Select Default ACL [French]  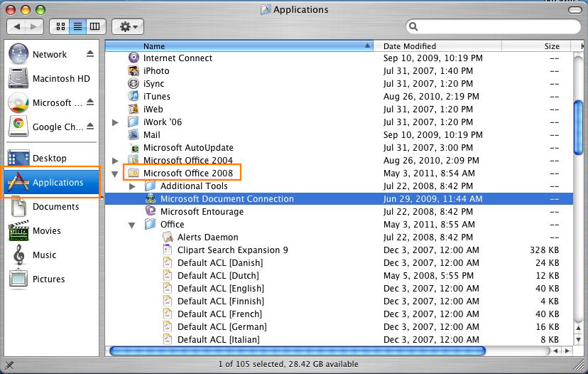[x=212, y=314]
